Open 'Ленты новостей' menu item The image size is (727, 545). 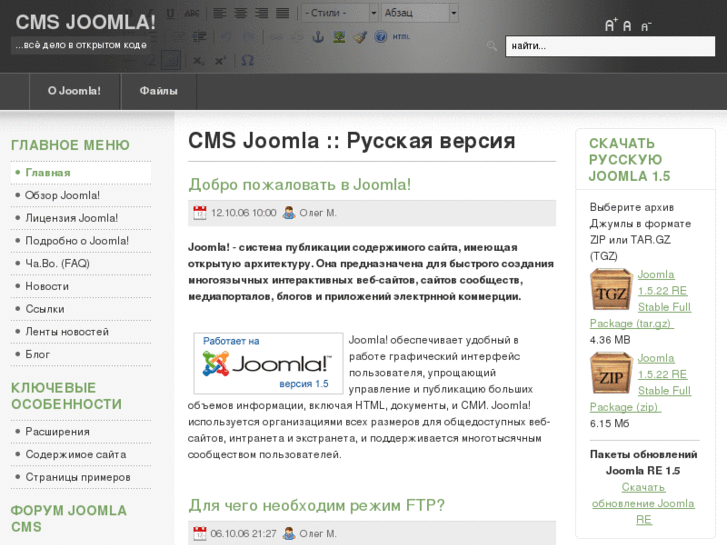coord(81,332)
